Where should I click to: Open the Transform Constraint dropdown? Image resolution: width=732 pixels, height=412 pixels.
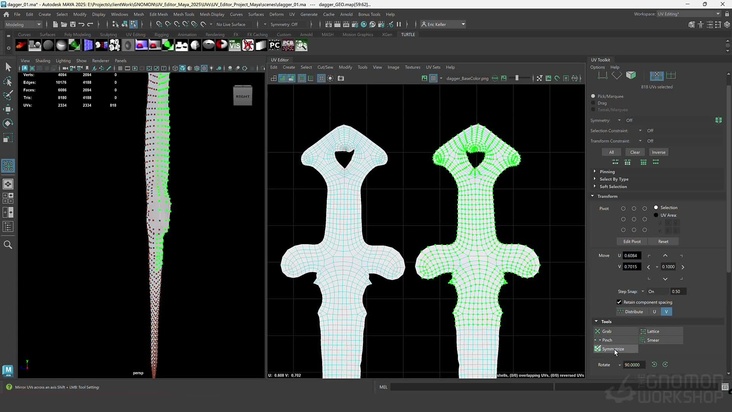click(x=640, y=141)
